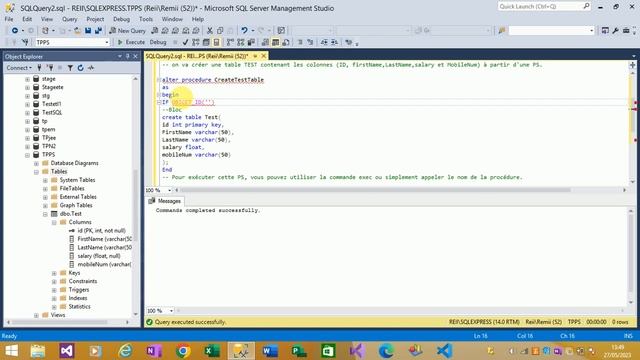640x360 pixels.
Task: Open the Object Explorer window position dropdown
Action: [x=120, y=56]
